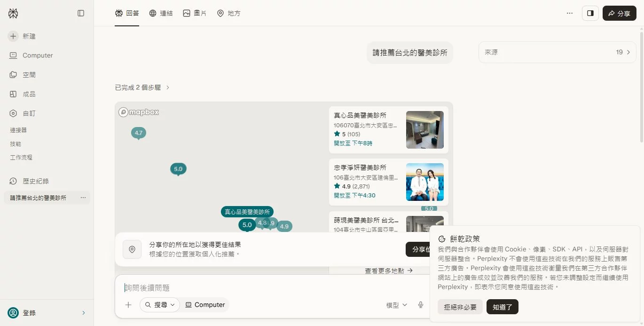This screenshot has width=644, height=326.
Task: Click the location pin icon in share-location banner
Action: [x=132, y=249]
